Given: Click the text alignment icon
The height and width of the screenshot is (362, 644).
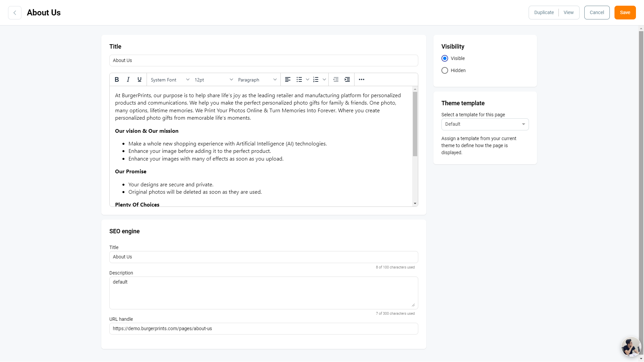Looking at the screenshot, I should [x=287, y=79].
